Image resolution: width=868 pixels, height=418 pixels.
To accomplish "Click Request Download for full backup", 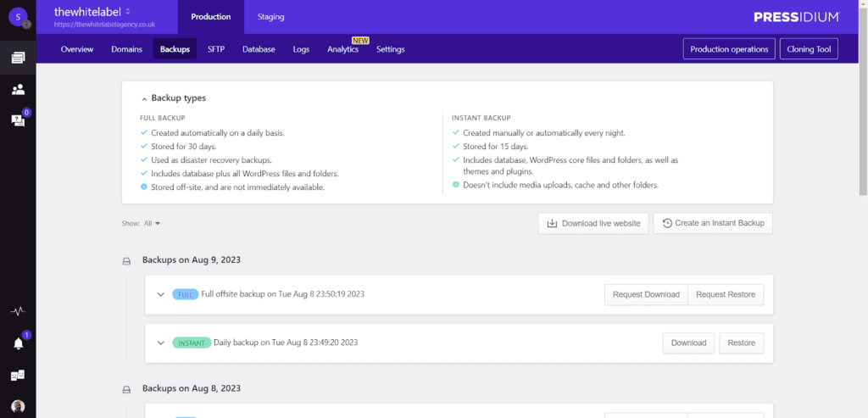I will (x=646, y=294).
